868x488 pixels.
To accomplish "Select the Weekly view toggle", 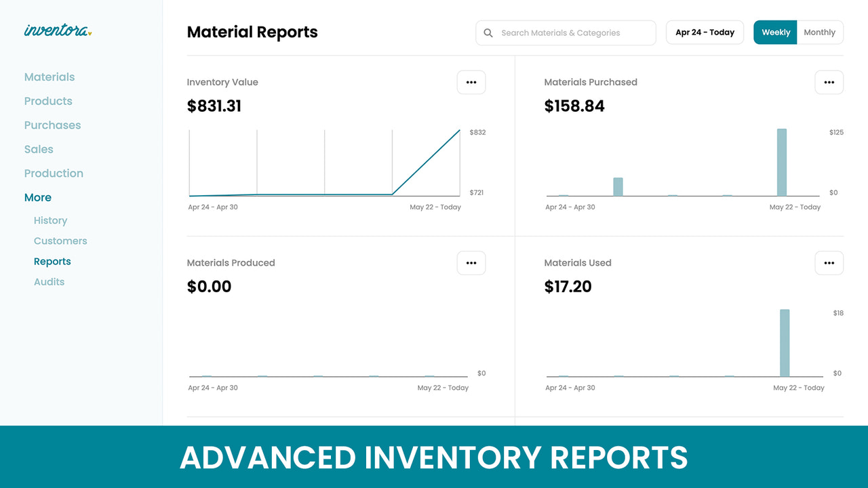I will pyautogui.click(x=775, y=32).
